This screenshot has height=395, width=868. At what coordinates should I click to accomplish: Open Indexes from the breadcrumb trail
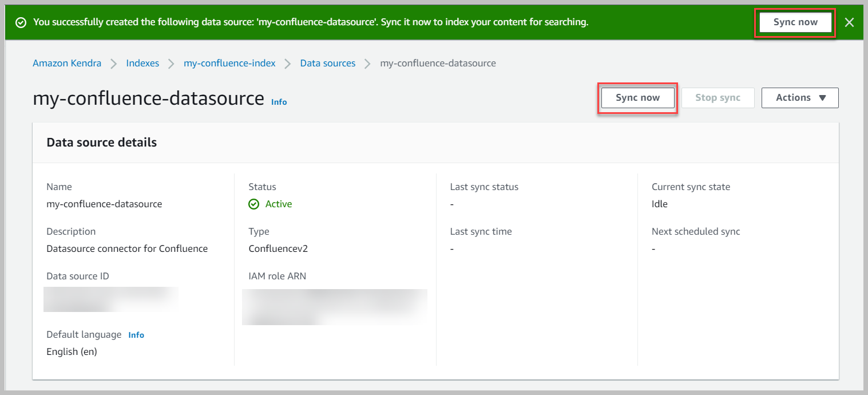click(x=142, y=63)
